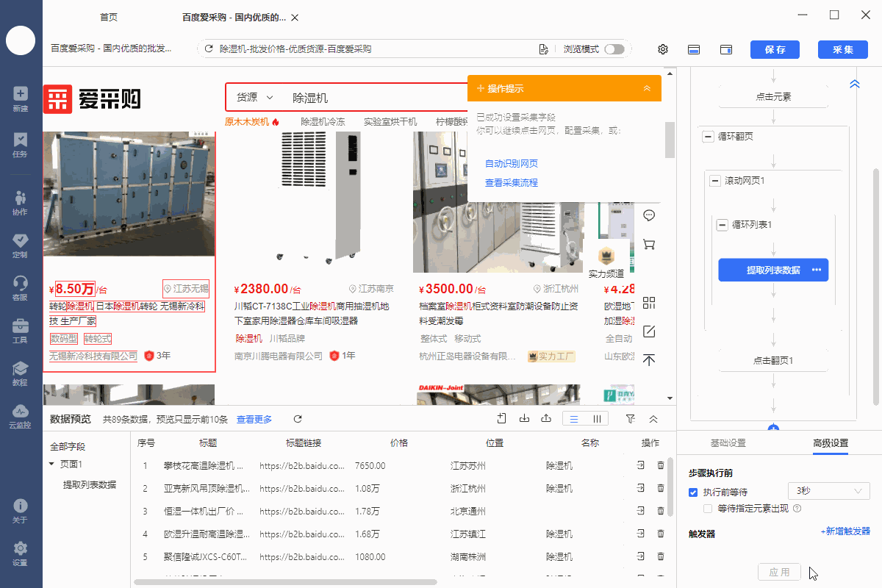This screenshot has width=882, height=588.
Task: Click the data preview horizontal scrollbar
Action: [x=285, y=582]
